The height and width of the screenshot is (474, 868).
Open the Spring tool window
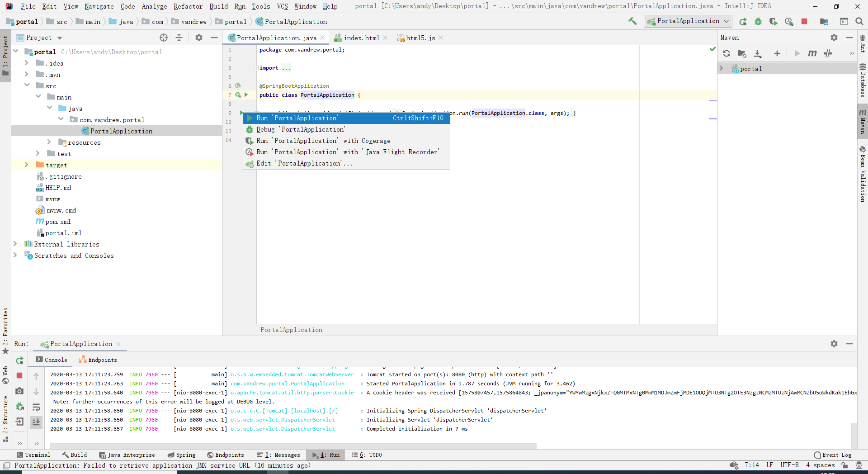181,455
